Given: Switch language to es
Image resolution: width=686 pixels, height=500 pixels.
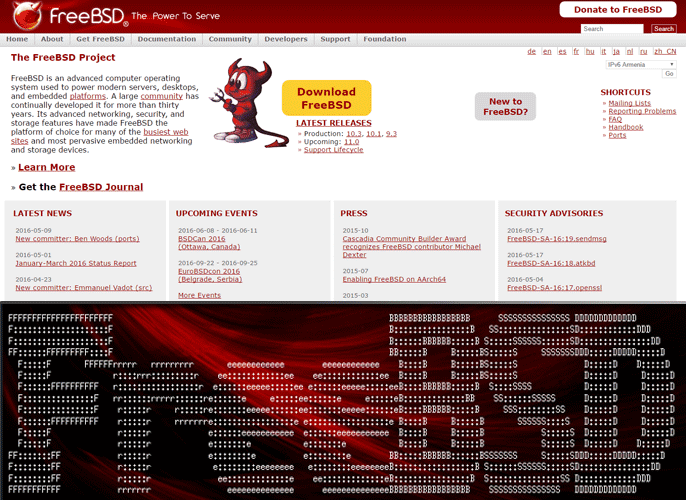Looking at the screenshot, I should tap(562, 51).
